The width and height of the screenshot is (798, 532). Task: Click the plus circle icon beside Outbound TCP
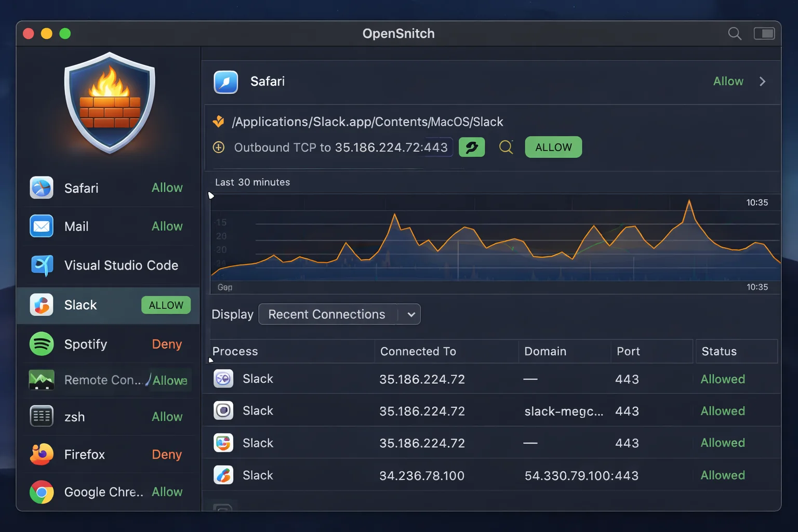(219, 148)
